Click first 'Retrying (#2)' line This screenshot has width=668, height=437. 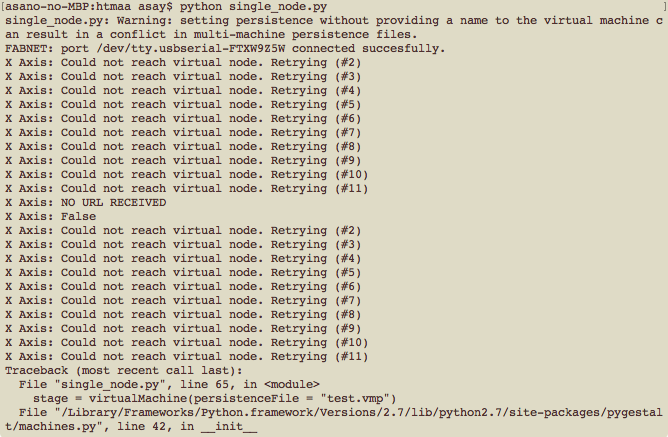coord(183,63)
